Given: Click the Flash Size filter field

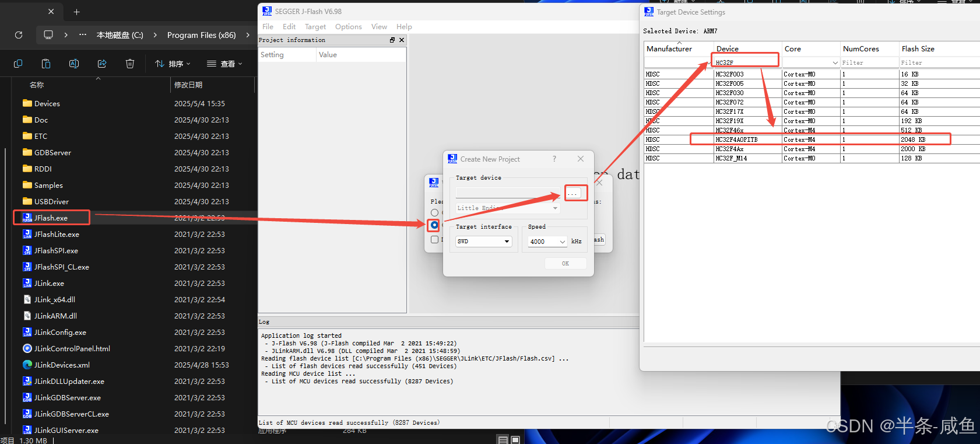Looking at the screenshot, I should click(x=939, y=62).
